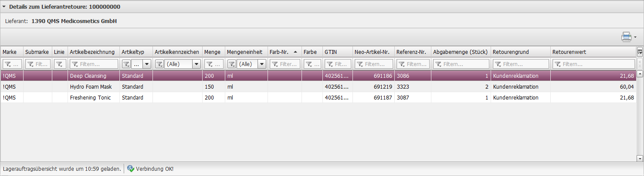Click the filter funnel icon under Submarke
This screenshot has height=176, width=644.
click(x=30, y=64)
